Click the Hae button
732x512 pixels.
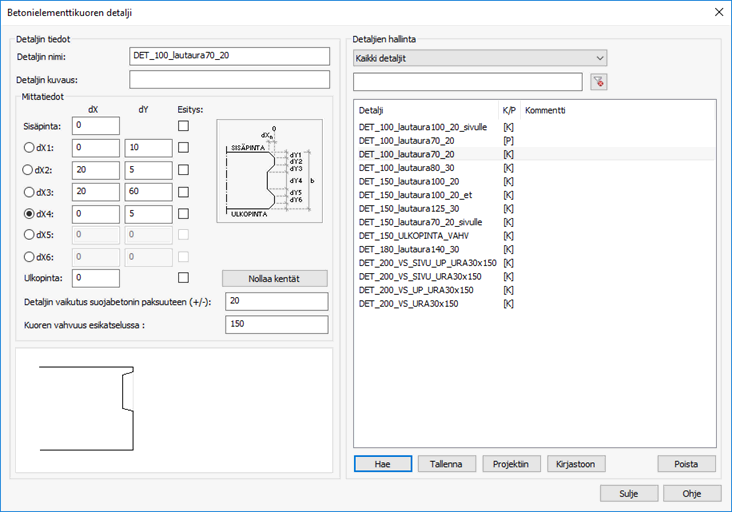point(383,464)
